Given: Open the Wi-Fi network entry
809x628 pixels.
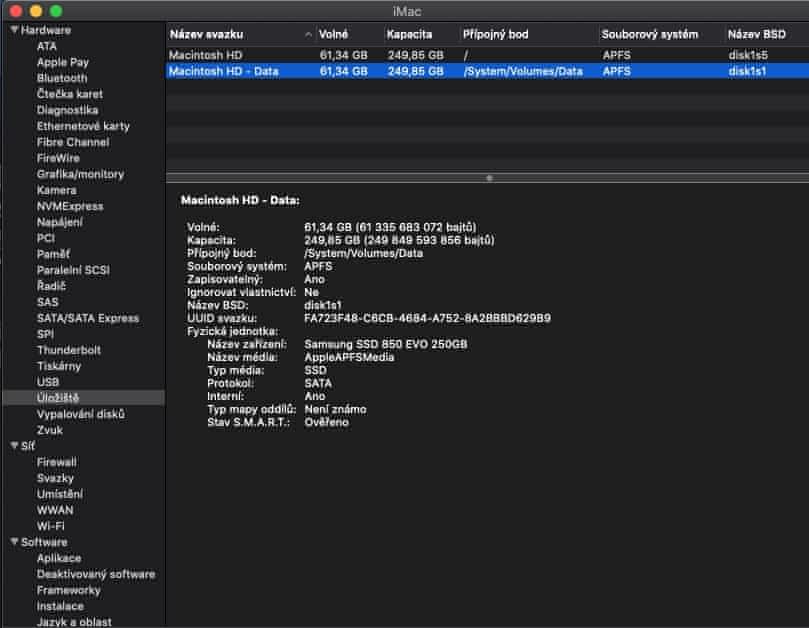Looking at the screenshot, I should (x=51, y=526).
